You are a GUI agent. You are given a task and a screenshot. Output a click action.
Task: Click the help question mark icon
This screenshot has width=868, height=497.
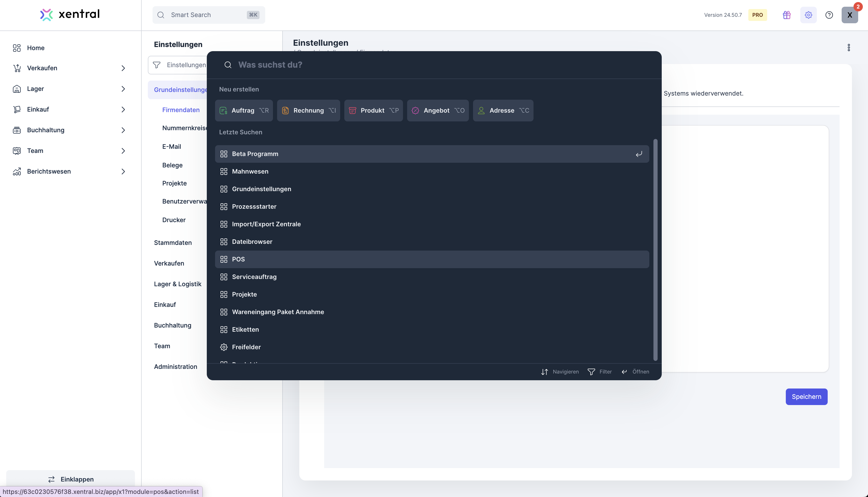pos(829,15)
